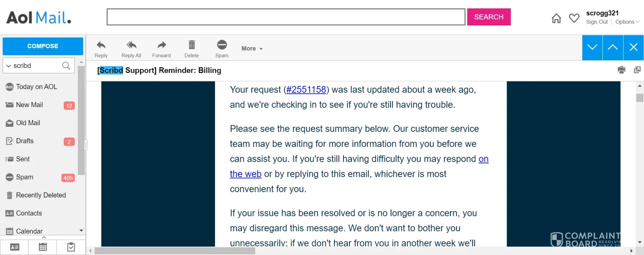Print the email using printer icon
The image size is (644, 255).
point(621,70)
